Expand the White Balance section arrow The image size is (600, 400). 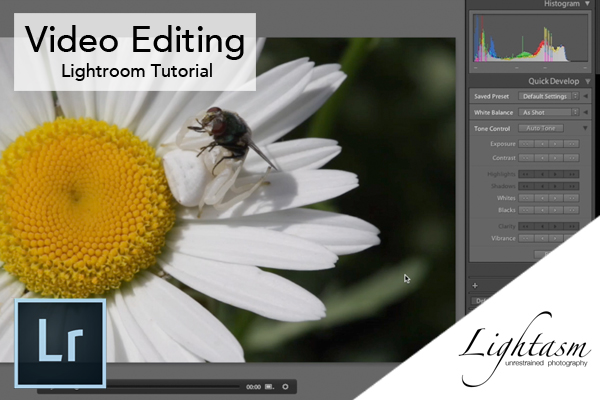tap(585, 112)
